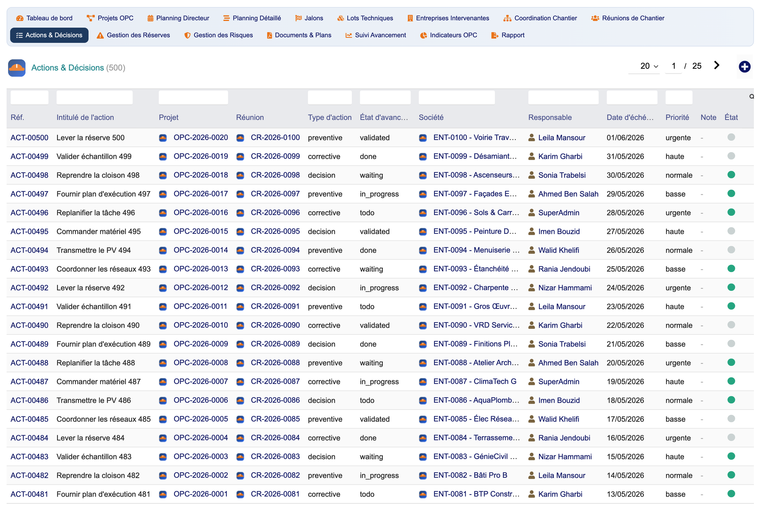The width and height of the screenshot is (761, 532).
Task: Click the Actions & Décisions list icon
Action: 19,35
